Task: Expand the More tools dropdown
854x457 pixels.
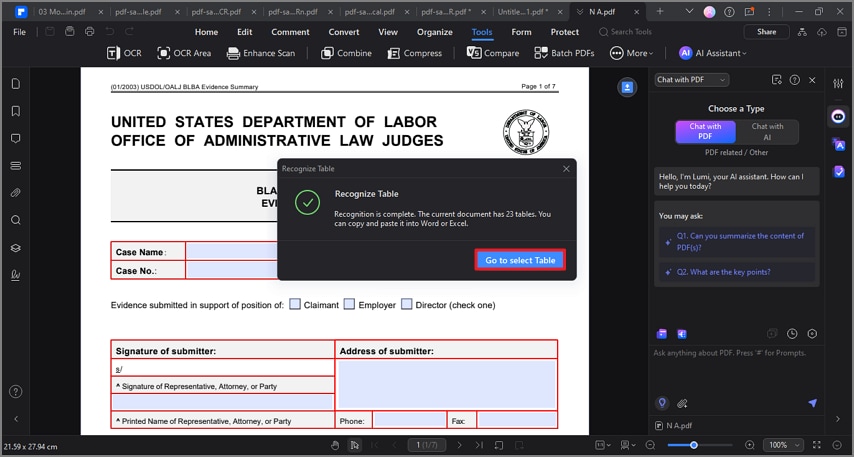Action: coord(631,53)
